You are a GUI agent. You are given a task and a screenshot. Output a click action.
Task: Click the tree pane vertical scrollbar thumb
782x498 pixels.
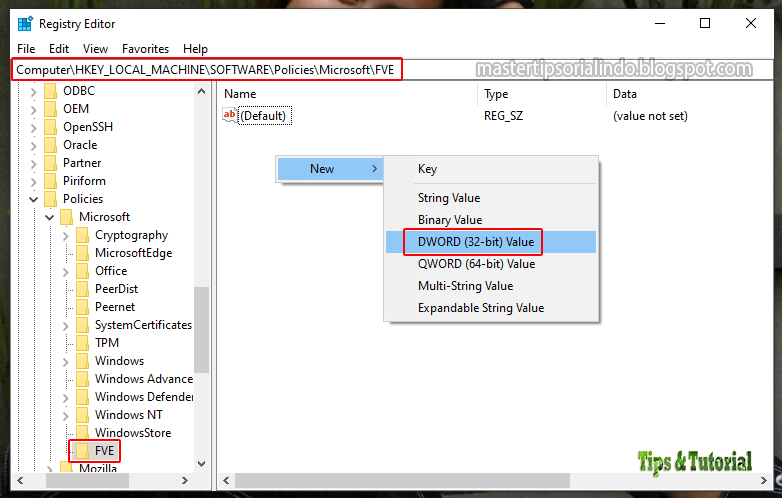point(201,330)
